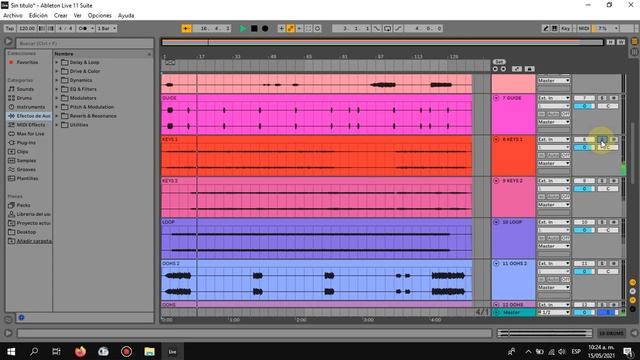
Task: Click the Master track volume field
Action: [x=584, y=312]
